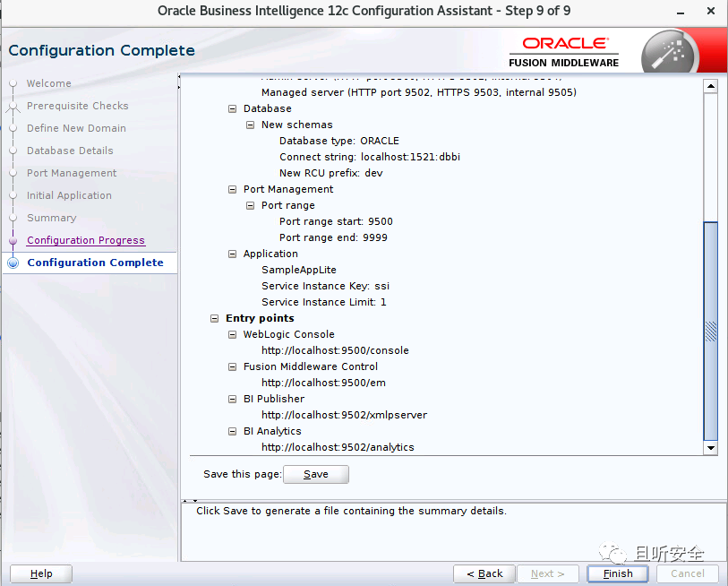Click the greyed-out Cancel button
The image size is (728, 586).
coord(687,573)
